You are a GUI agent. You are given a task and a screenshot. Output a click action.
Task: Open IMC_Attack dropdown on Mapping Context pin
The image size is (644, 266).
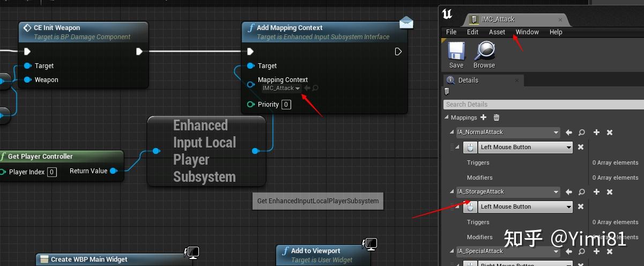[281, 88]
